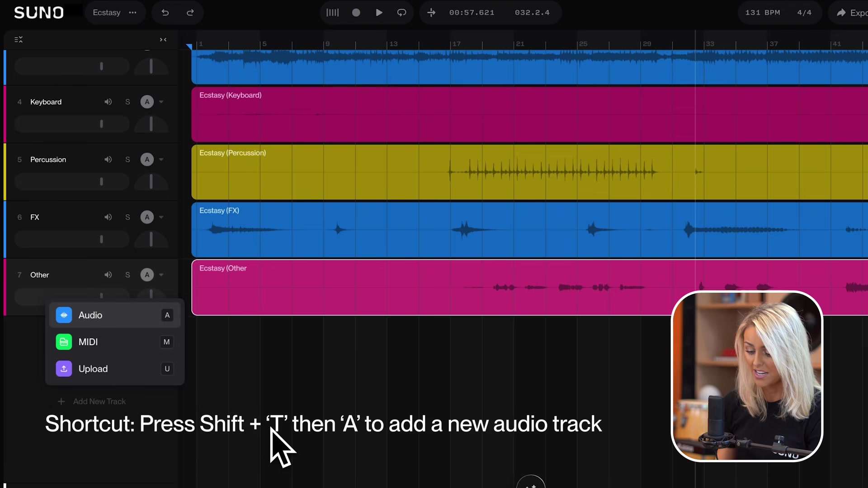Expand the Percussion track dropdown arrow

161,160
